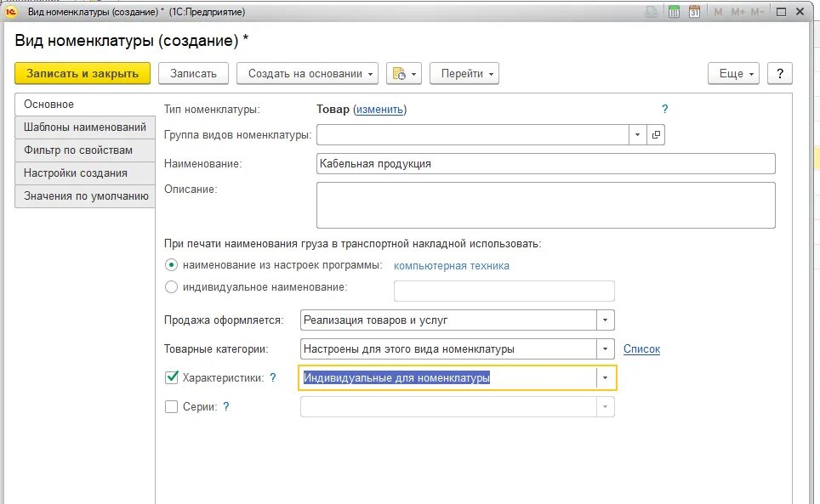Screen dimensions: 820x504
Task: Click help icon next to Тип номенклатуры
Action: pyautogui.click(x=664, y=109)
